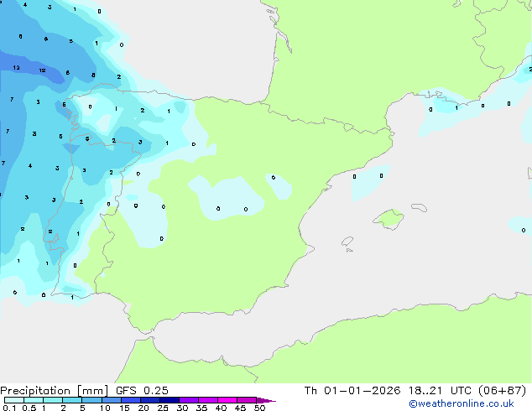The image size is (532, 411).
Task: Click the '20' legend scale label
Action: [143, 408]
